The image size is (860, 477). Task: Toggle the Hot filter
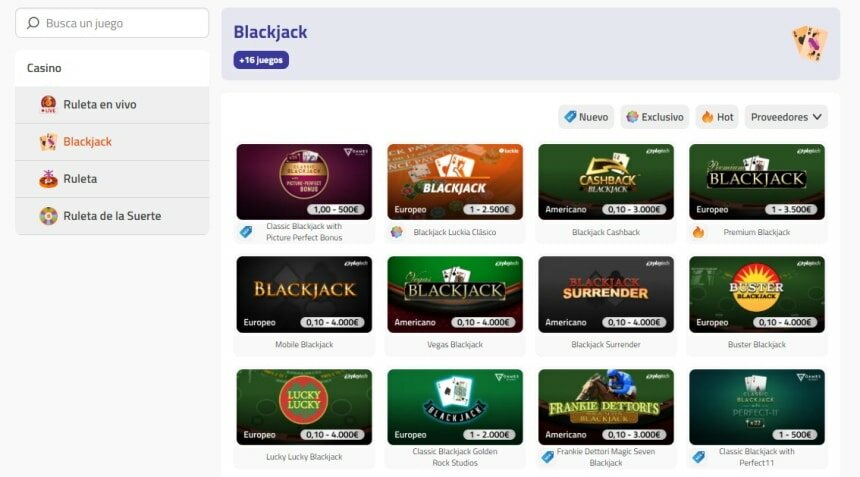[x=717, y=117]
